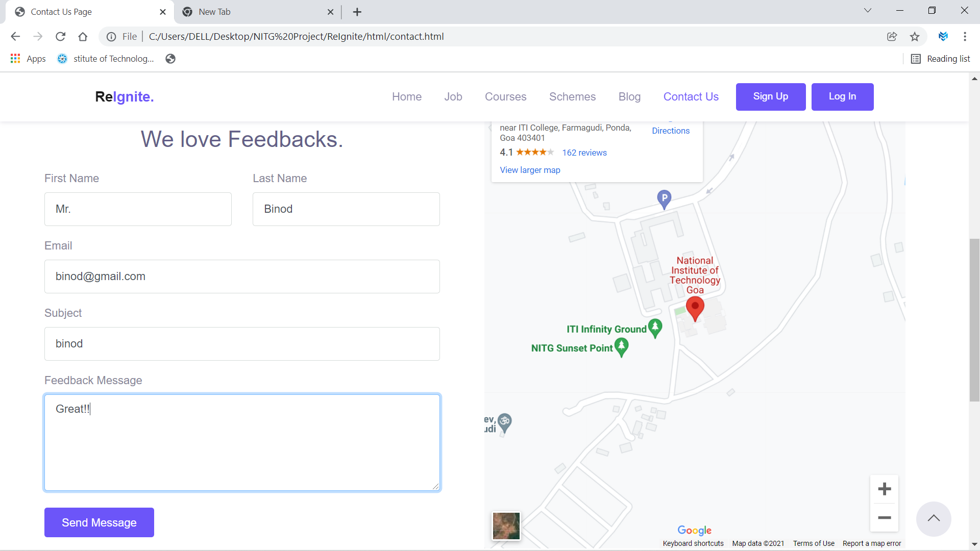Screen dimensions: 980x551
Task: Click the Sign Up button
Action: [770, 96]
